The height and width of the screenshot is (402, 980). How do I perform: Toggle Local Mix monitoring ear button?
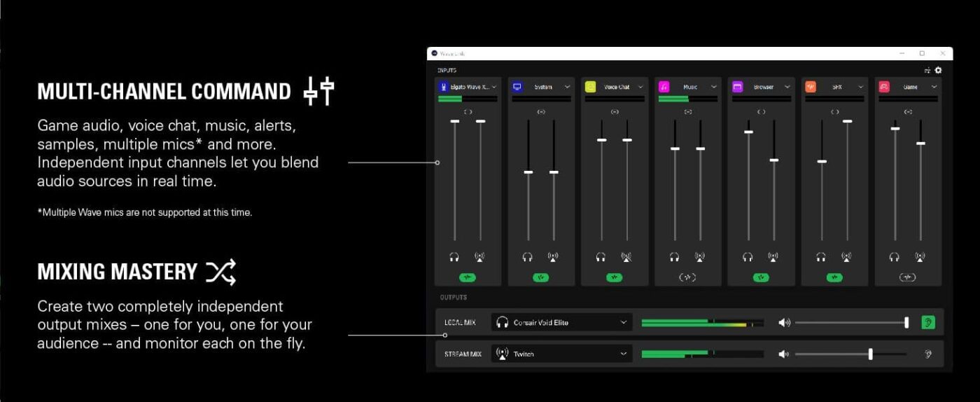(x=928, y=322)
